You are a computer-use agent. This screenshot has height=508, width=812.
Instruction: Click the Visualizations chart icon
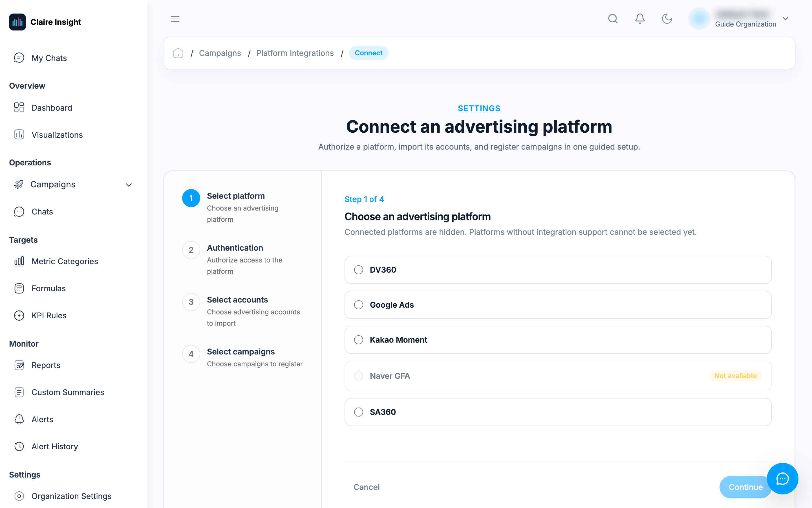coord(19,134)
